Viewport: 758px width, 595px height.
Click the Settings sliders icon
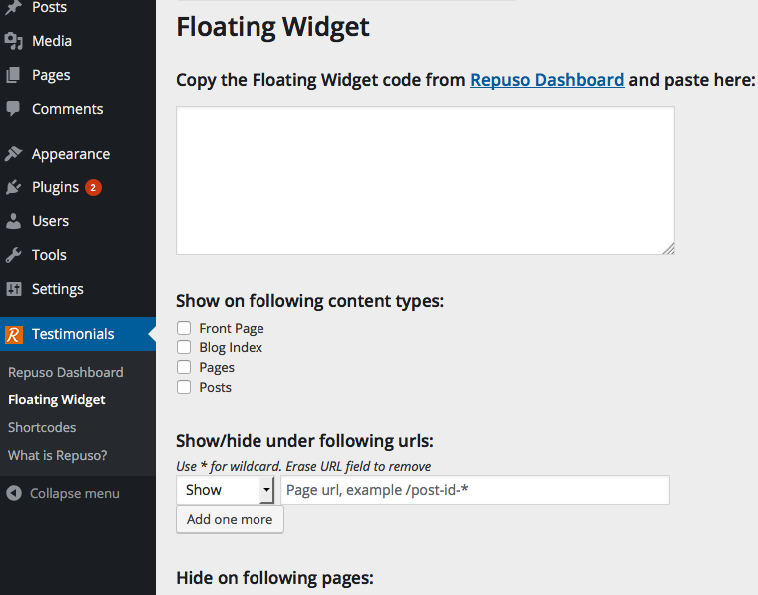click(x=14, y=289)
